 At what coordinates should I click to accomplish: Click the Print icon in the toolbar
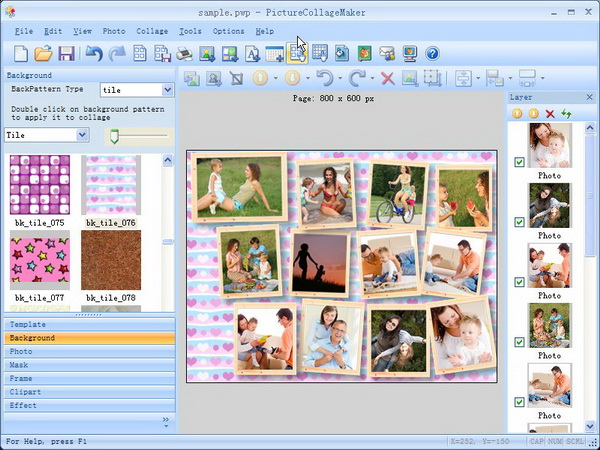pos(184,53)
